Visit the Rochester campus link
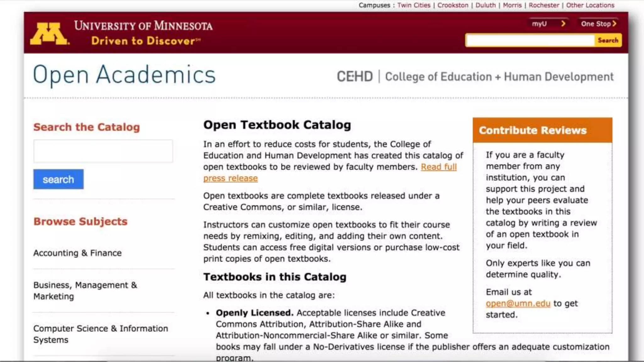This screenshot has width=644, height=362. [x=544, y=5]
